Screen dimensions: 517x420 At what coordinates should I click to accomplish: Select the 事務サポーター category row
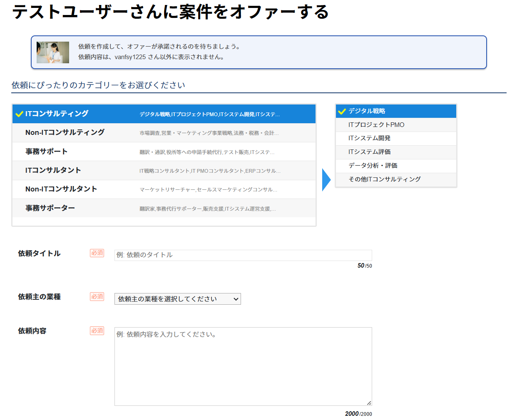click(x=164, y=208)
